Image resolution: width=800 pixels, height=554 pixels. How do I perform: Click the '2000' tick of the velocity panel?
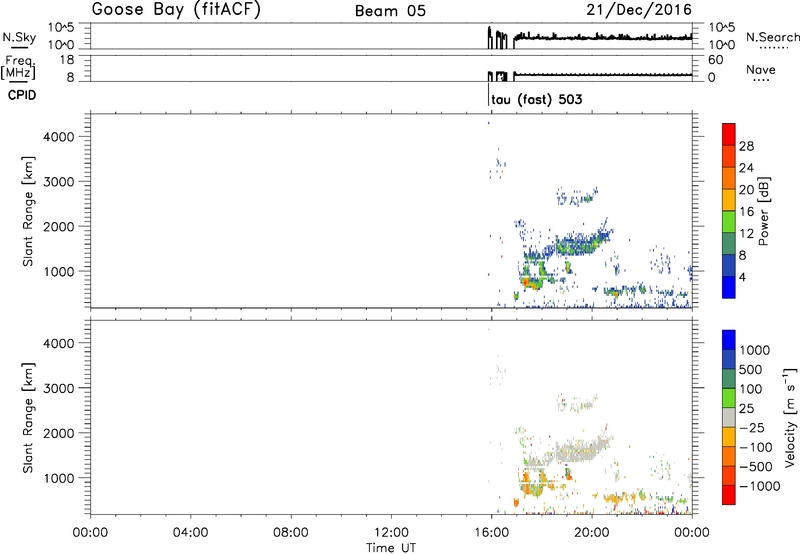point(59,433)
